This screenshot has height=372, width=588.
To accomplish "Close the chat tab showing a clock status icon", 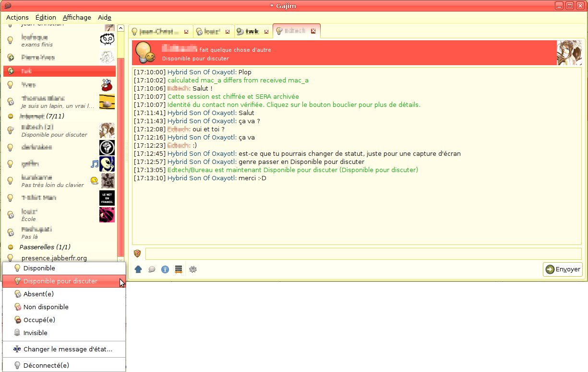I will pyautogui.click(x=228, y=32).
